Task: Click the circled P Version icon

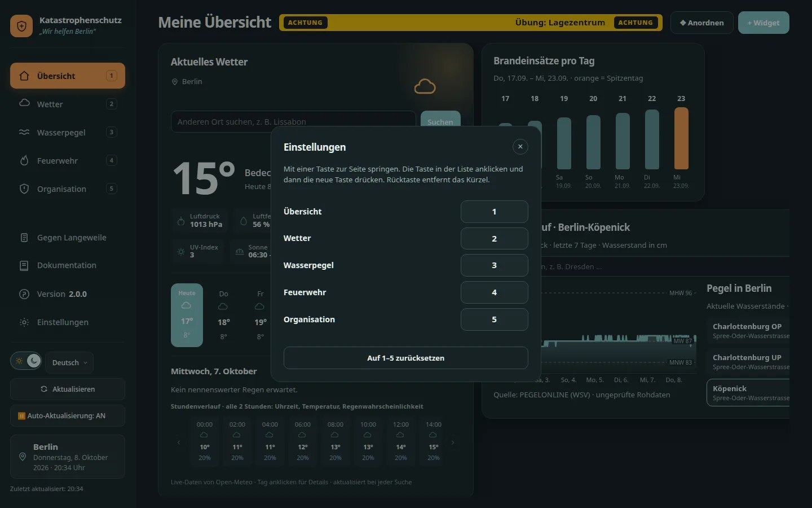Action: pos(24,294)
